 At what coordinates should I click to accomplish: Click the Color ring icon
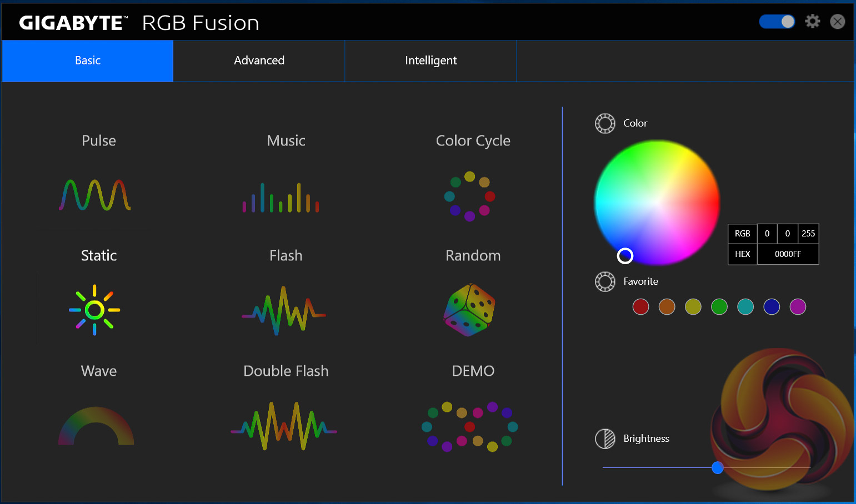coord(605,123)
